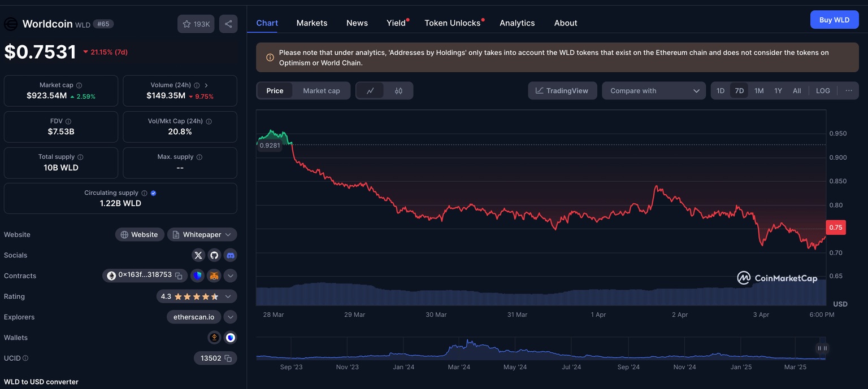This screenshot has width=868, height=389.
Task: Toggle the Market cap price view
Action: coord(321,90)
